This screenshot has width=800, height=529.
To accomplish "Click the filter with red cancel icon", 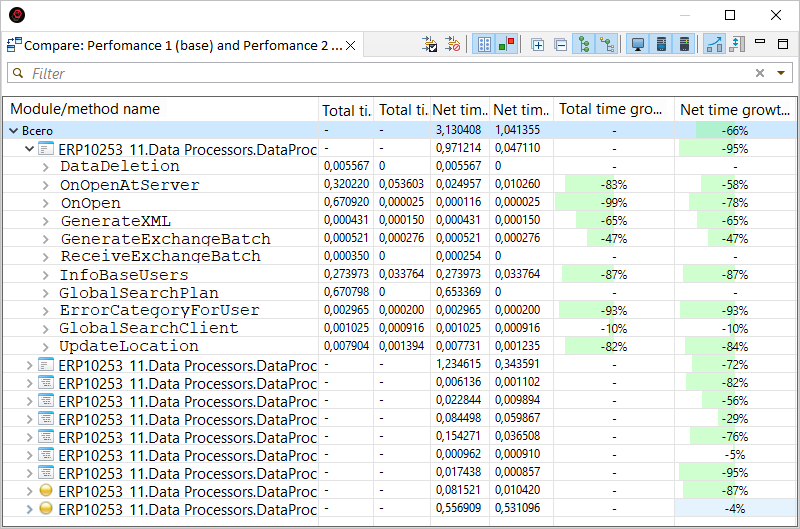I will coord(453,45).
